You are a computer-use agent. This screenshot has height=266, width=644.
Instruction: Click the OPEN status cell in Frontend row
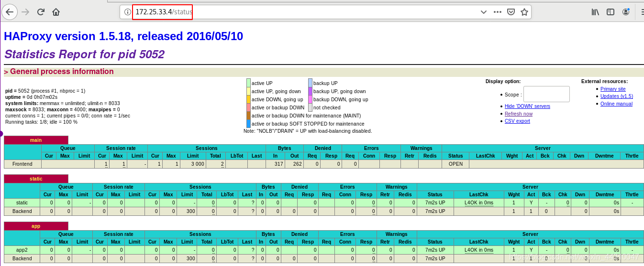455,164
